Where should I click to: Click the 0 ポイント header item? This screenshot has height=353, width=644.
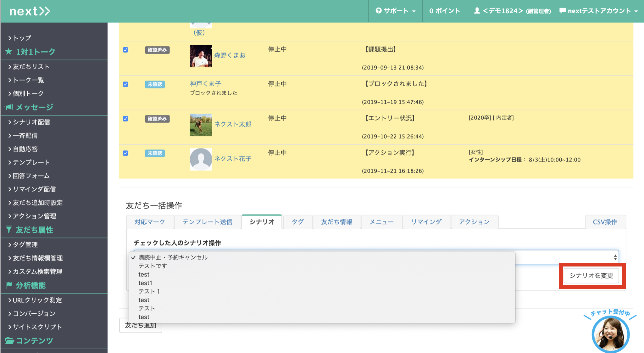click(x=445, y=11)
